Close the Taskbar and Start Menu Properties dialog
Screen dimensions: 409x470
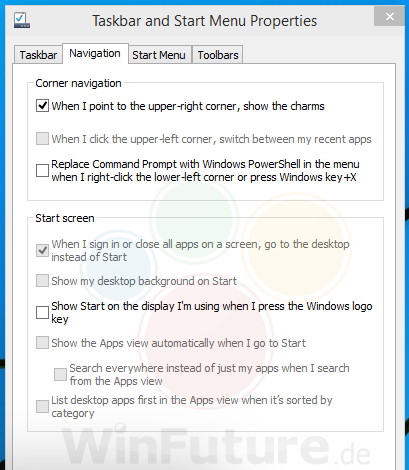(389, 16)
